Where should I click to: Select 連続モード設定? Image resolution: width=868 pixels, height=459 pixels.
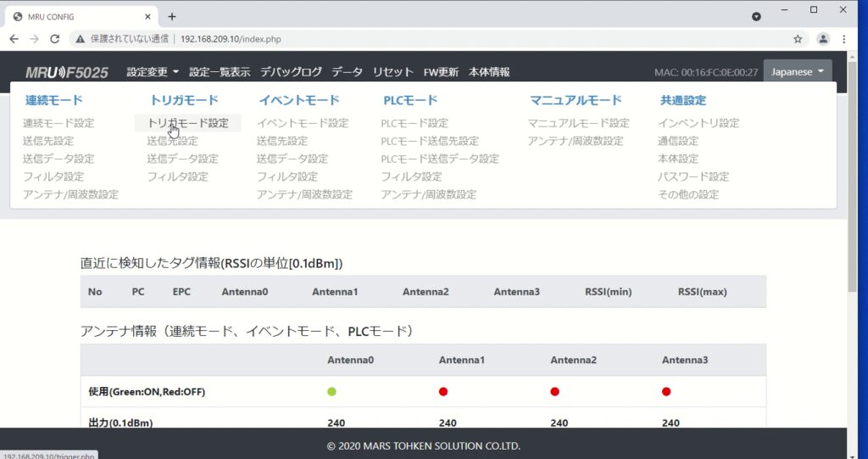[x=58, y=123]
